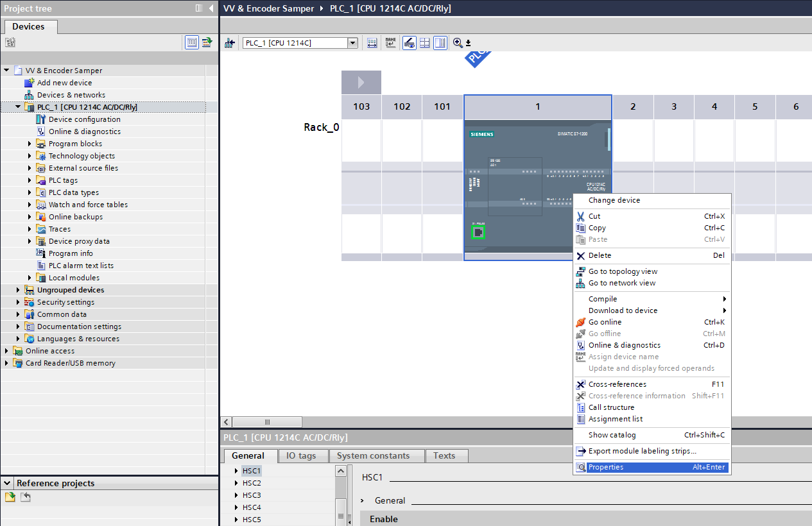
Task: Click the scissors icon next to Cut
Action: click(x=581, y=216)
